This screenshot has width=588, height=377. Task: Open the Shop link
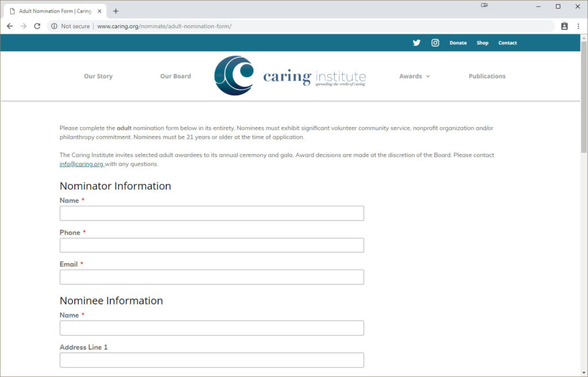(x=482, y=43)
